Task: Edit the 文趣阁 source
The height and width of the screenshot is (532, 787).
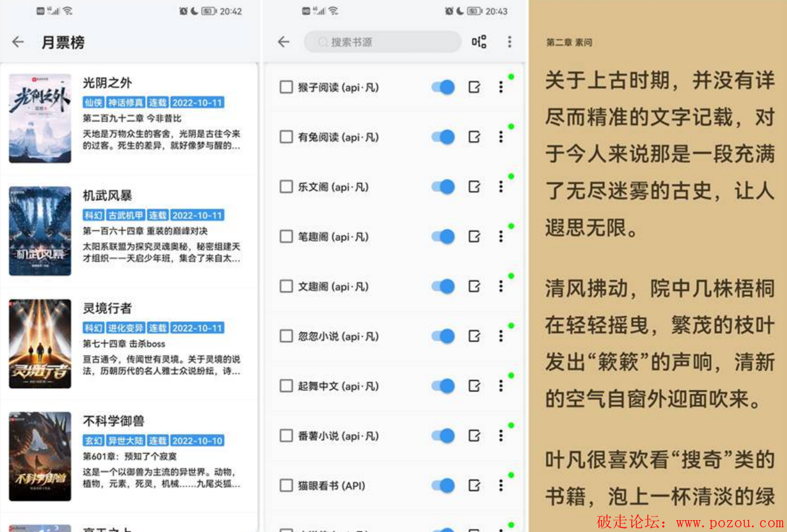Action: 474,286
